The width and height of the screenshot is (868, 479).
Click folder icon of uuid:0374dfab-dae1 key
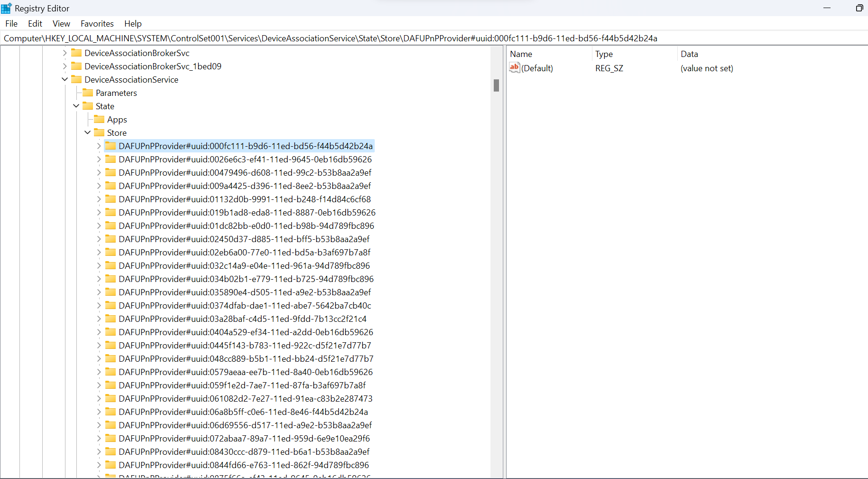(x=111, y=305)
